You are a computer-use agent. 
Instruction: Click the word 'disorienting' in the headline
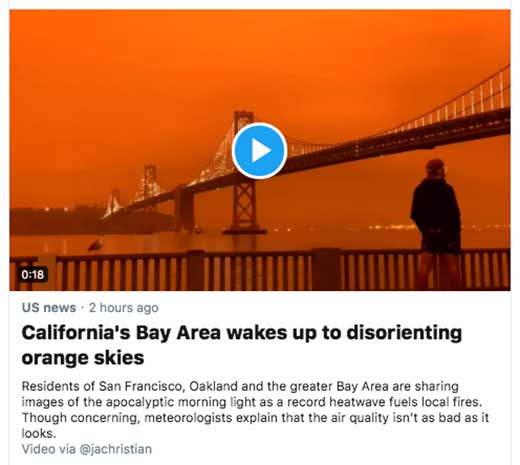click(404, 333)
